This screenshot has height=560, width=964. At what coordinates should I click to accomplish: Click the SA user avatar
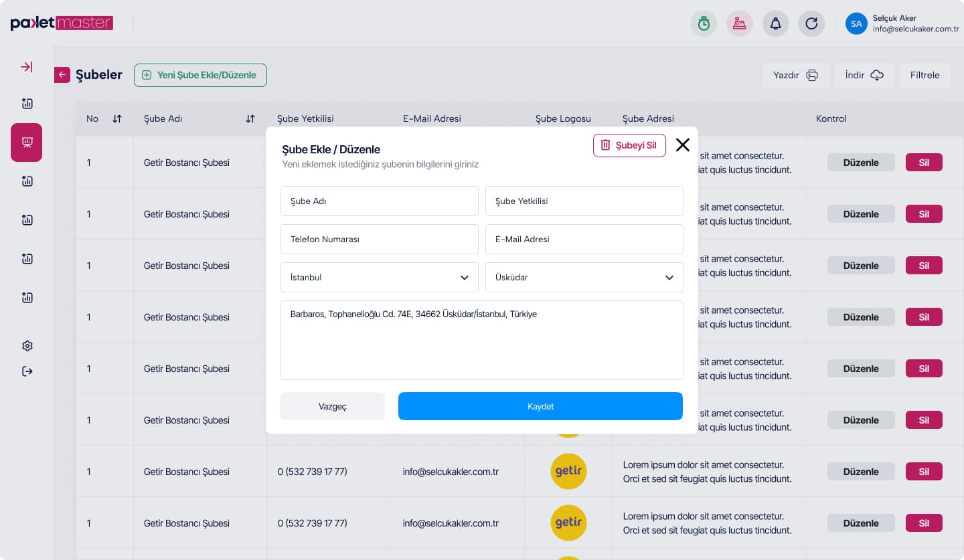(856, 24)
